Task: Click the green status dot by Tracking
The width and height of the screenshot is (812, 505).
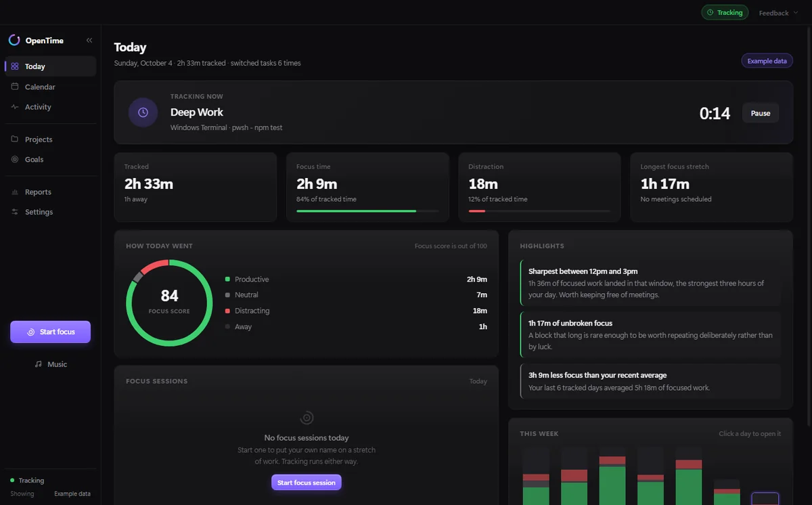Action: [12, 481]
